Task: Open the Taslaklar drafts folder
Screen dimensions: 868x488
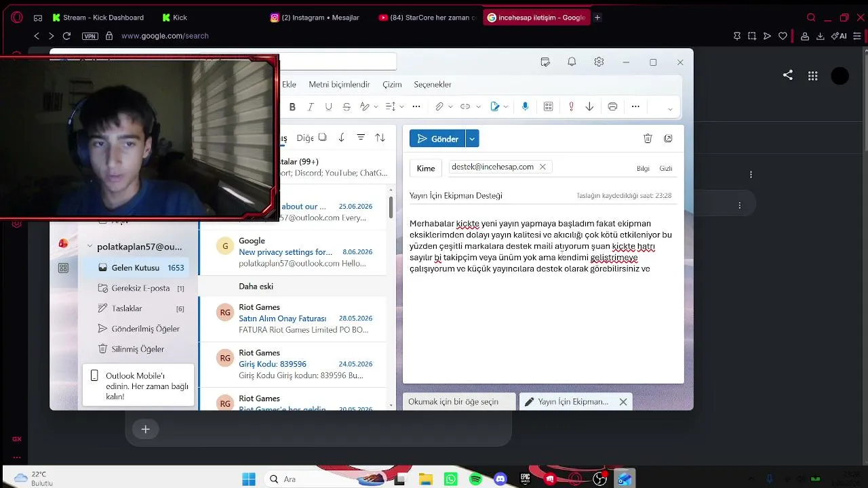Action: 141,308
